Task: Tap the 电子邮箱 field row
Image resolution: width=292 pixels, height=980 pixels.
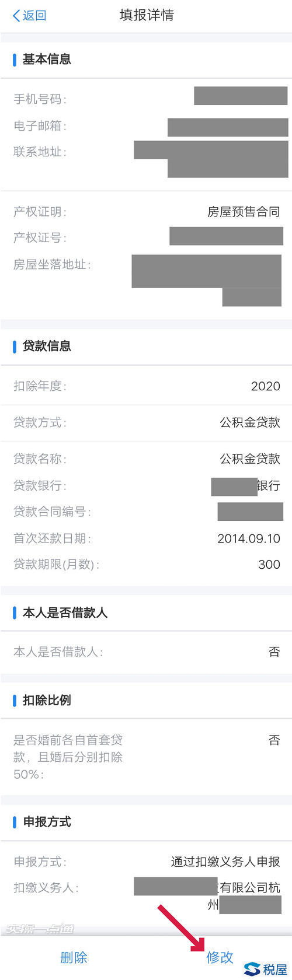Action: pyautogui.click(x=146, y=125)
